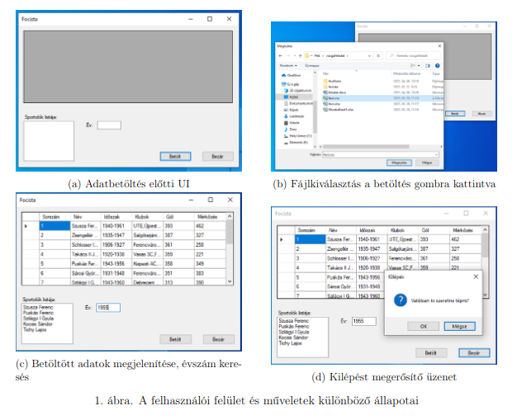517x420 pixels.
Task: Click the OneDrive icon in the file dialog sidebar
Action: (285, 74)
